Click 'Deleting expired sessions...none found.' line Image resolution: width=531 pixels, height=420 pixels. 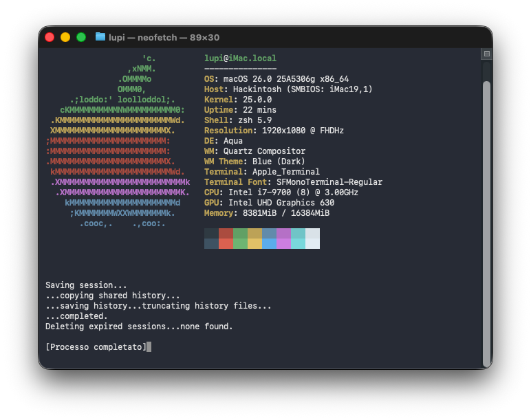(139, 327)
